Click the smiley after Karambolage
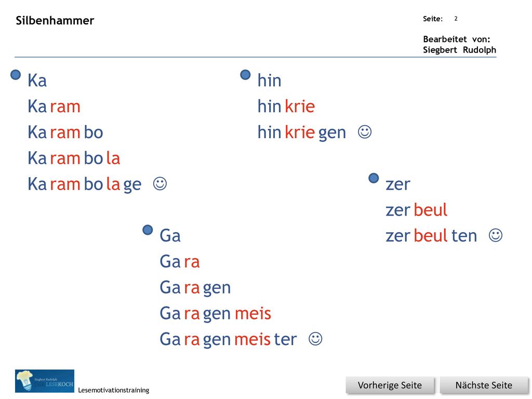532x399 pixels. (160, 183)
